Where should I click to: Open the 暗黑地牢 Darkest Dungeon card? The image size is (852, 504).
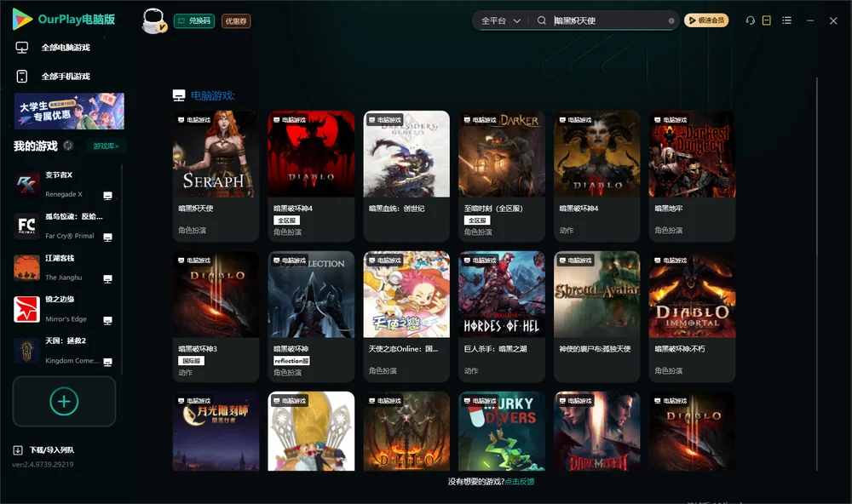692,176
